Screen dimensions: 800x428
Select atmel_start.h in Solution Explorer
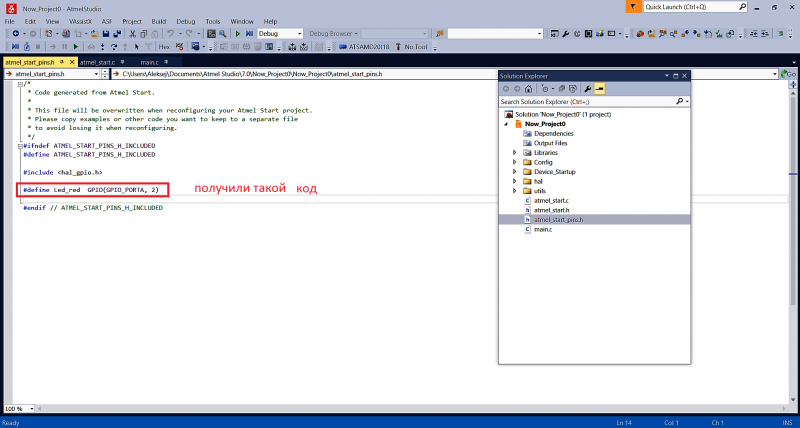pyautogui.click(x=552, y=210)
